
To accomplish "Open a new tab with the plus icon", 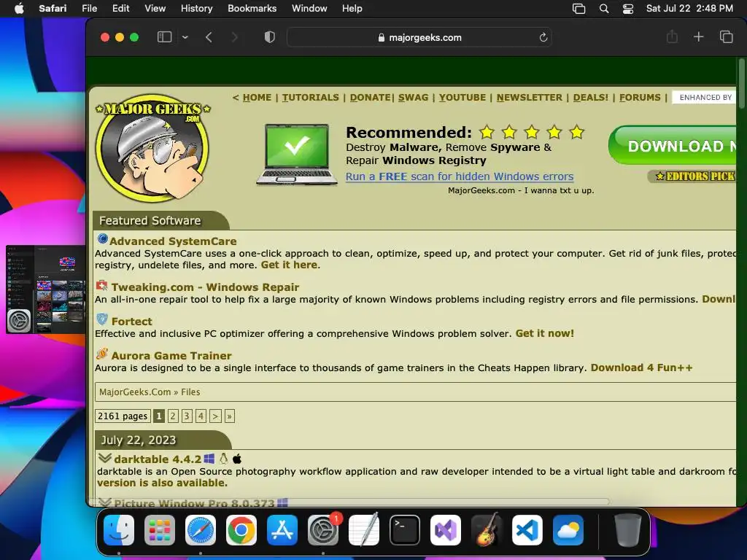I will [x=698, y=36].
